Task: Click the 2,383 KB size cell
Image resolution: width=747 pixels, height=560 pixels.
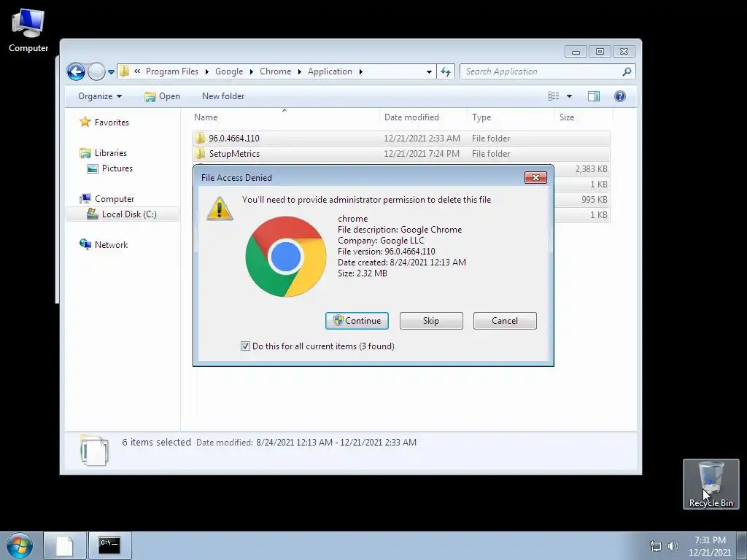Action: [591, 169]
